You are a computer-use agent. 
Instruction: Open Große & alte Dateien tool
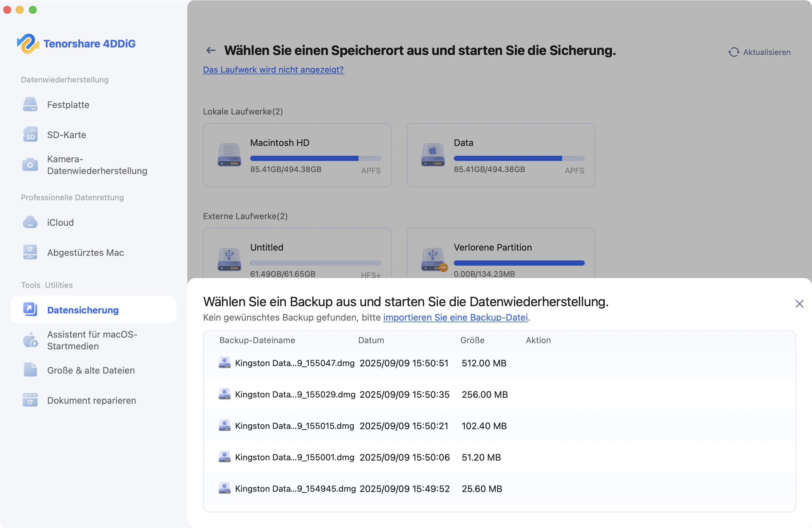pyautogui.click(x=94, y=370)
